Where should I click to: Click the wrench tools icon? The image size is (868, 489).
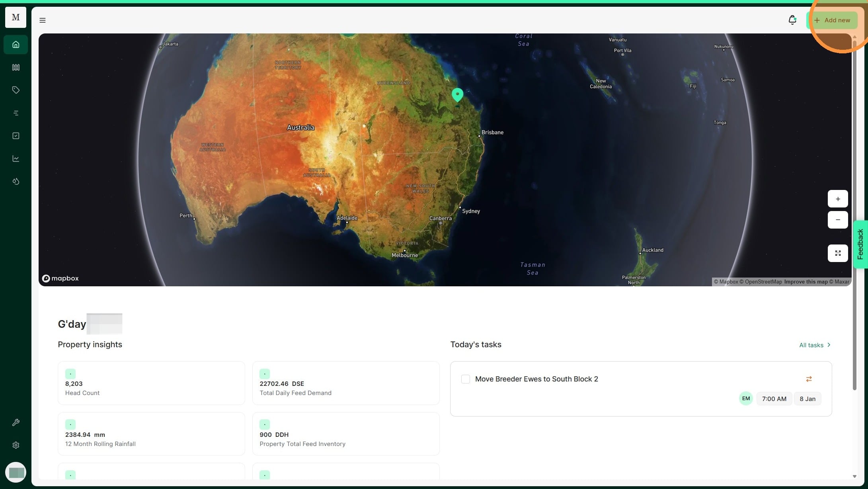(16, 422)
